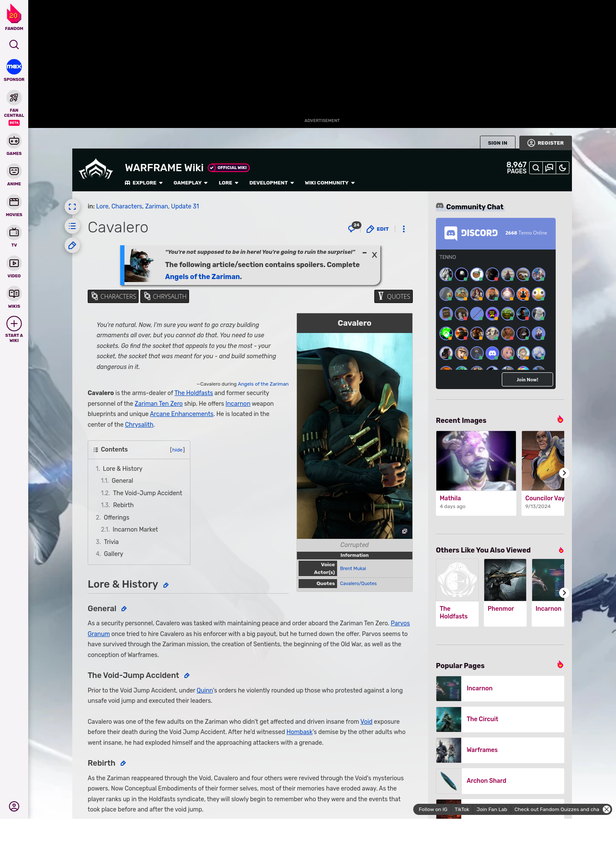Enlarge the Cavalero infobox image
The width and height of the screenshot is (616, 856).
404,531
